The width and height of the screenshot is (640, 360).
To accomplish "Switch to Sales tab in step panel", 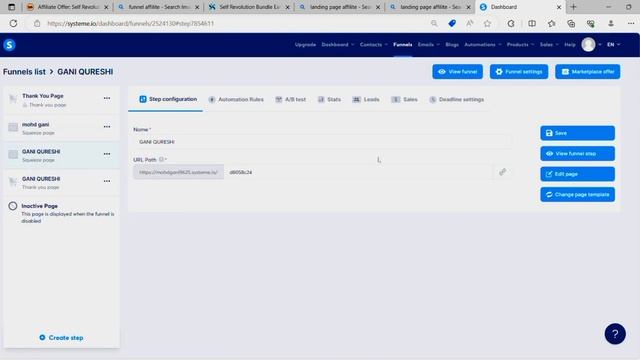I will click(x=404, y=99).
